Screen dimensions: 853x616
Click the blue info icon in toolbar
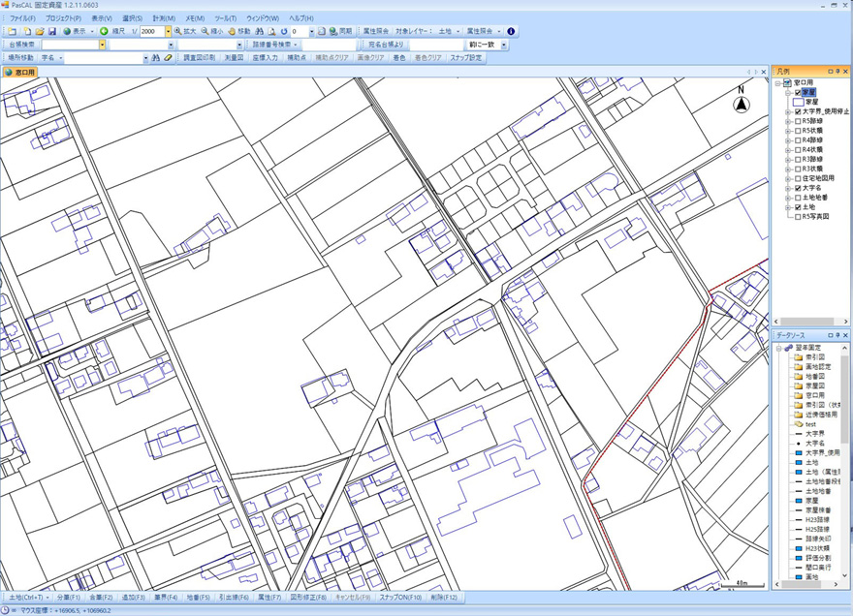511,32
